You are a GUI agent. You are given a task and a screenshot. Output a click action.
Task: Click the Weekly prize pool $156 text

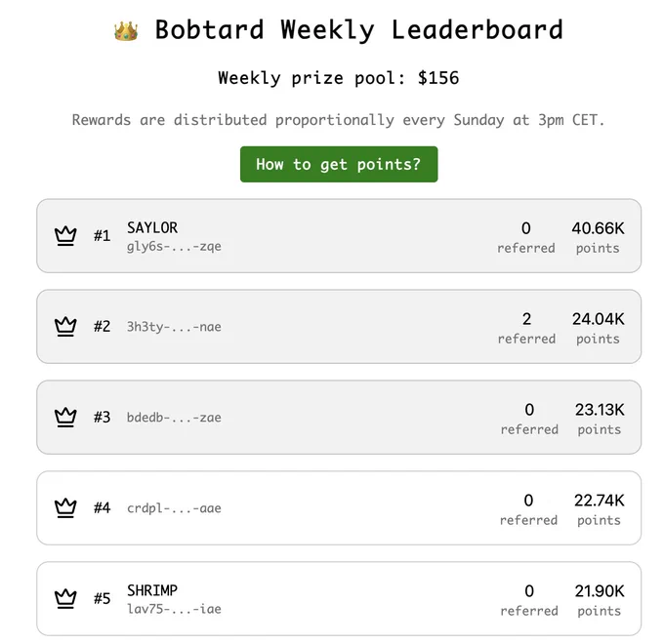339,78
